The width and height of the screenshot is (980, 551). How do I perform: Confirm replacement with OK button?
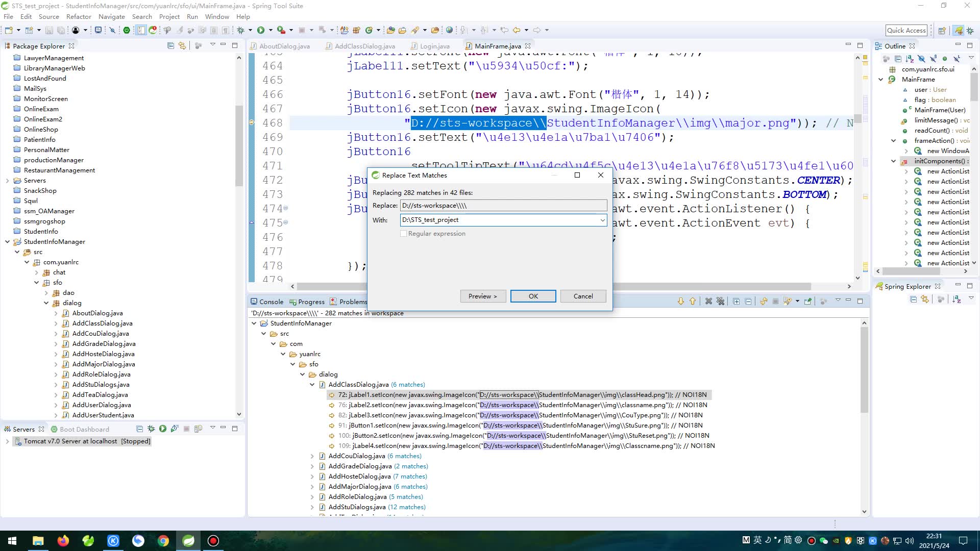tap(533, 296)
